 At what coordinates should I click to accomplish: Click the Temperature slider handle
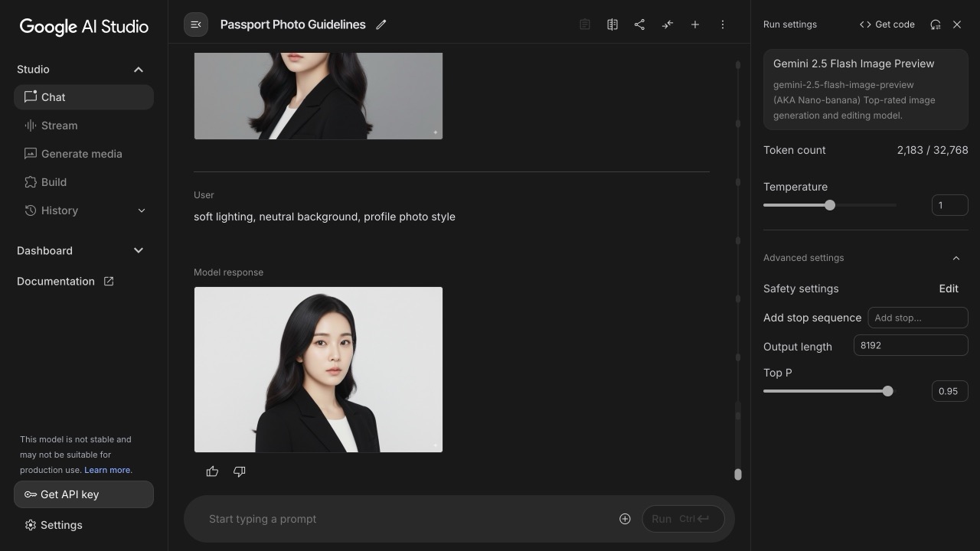830,205
